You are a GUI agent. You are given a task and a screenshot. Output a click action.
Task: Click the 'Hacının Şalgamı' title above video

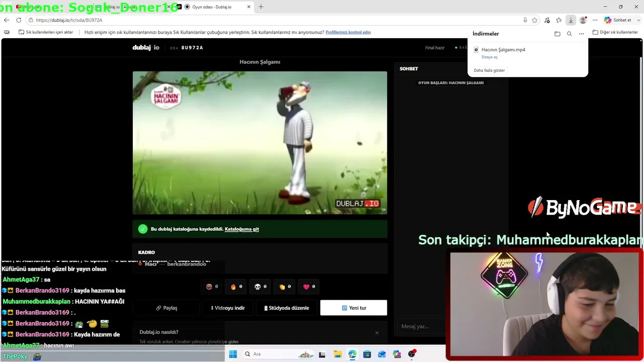pos(260,62)
